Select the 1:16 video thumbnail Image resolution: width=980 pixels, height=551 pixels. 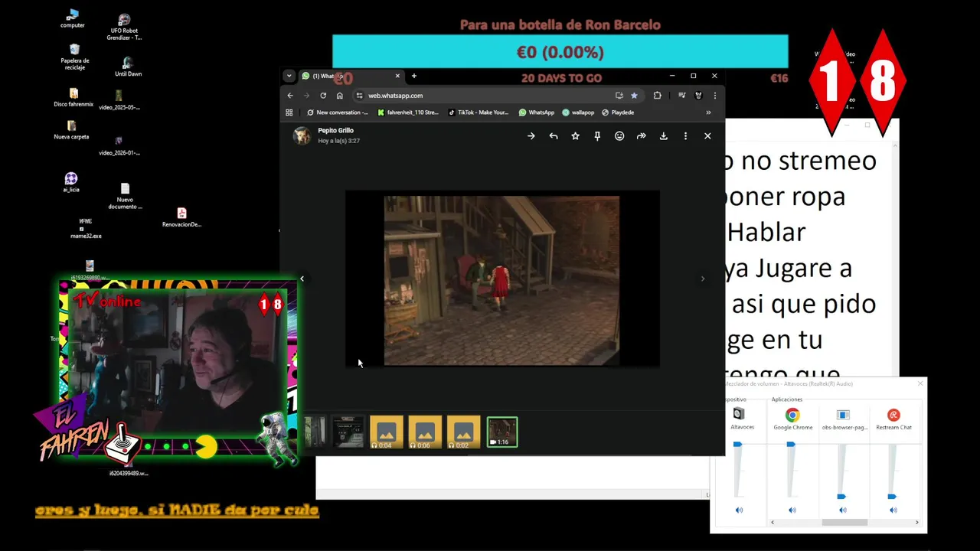pyautogui.click(x=502, y=432)
